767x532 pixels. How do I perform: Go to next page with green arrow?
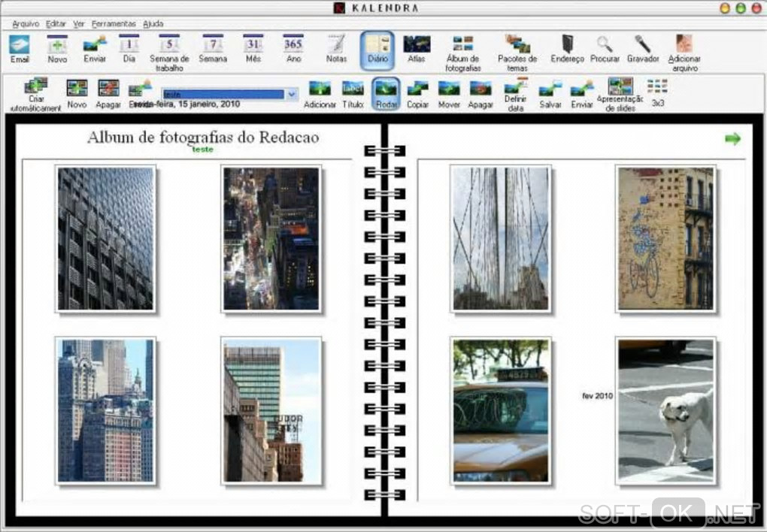click(x=732, y=139)
